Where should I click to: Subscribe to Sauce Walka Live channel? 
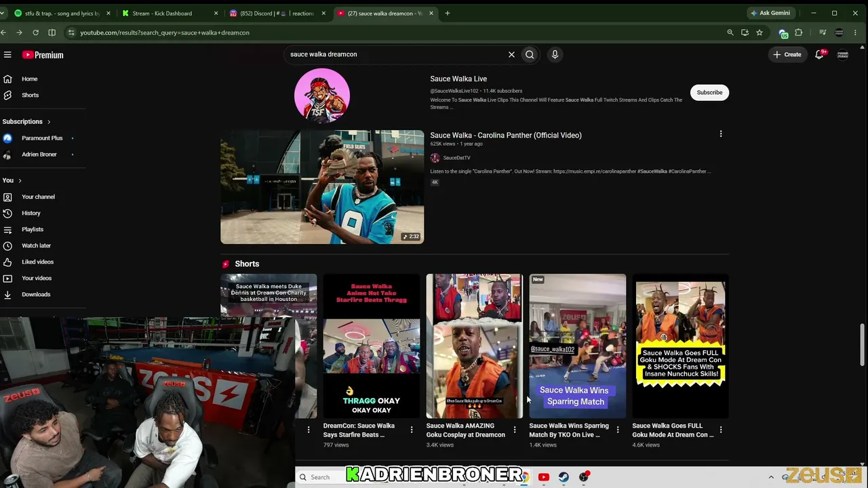point(709,92)
